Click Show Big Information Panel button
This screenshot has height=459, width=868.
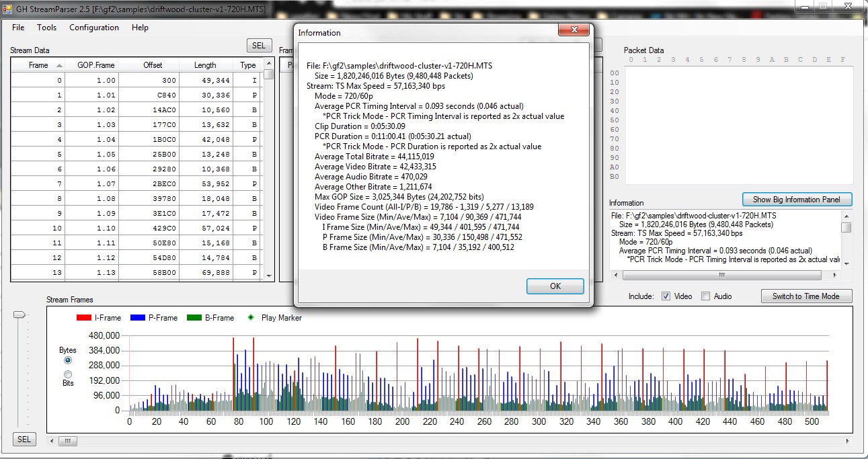797,199
